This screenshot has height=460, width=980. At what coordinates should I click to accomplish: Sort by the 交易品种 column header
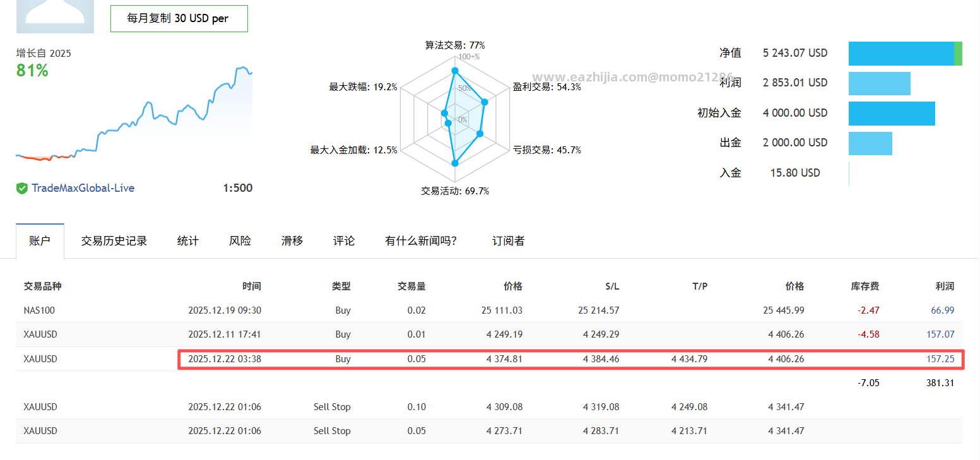point(42,286)
